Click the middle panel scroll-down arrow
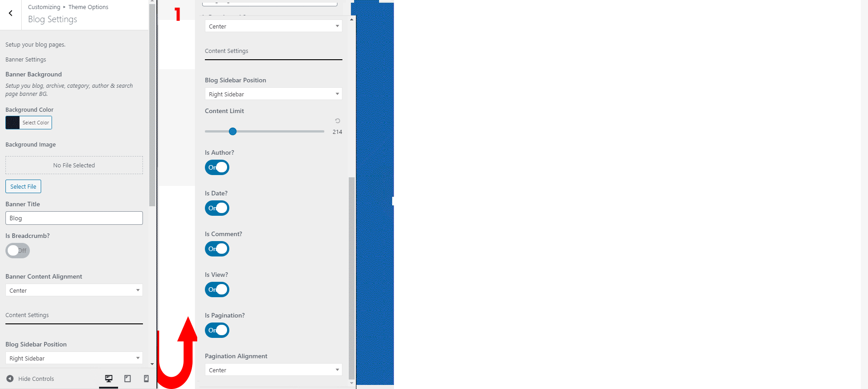Screen dimensions: 868x389 coord(351,383)
